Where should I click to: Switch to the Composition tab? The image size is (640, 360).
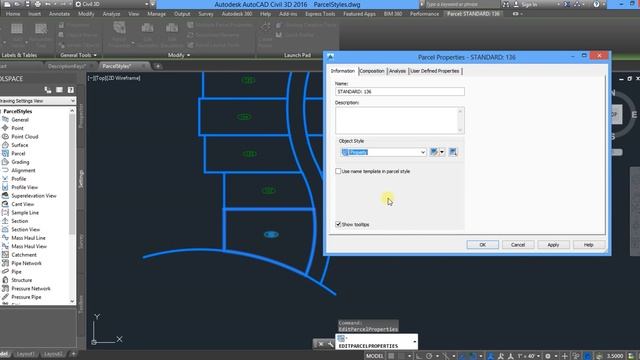coord(372,71)
